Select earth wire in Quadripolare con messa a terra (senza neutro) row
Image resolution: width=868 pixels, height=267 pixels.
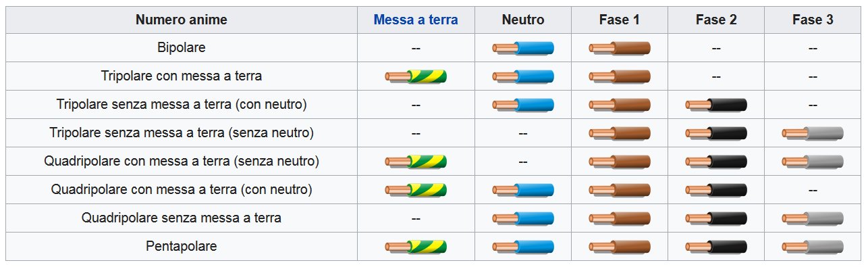click(x=416, y=162)
